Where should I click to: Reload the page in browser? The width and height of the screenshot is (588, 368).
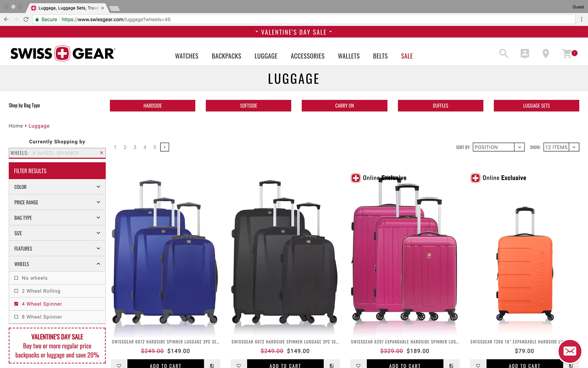click(26, 19)
